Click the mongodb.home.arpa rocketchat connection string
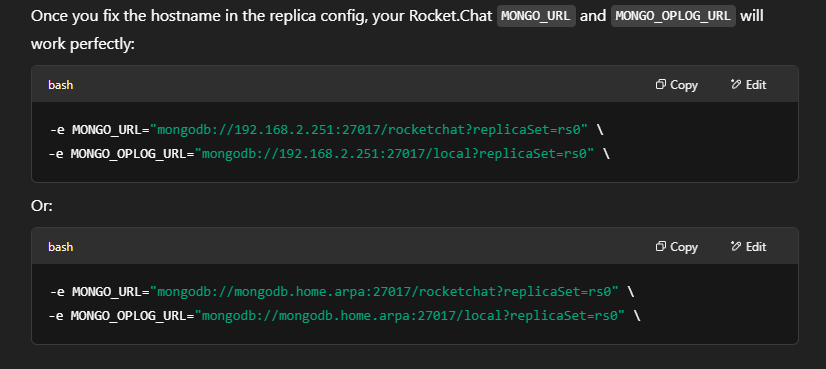Screen dimensions: 826x369 (384, 292)
